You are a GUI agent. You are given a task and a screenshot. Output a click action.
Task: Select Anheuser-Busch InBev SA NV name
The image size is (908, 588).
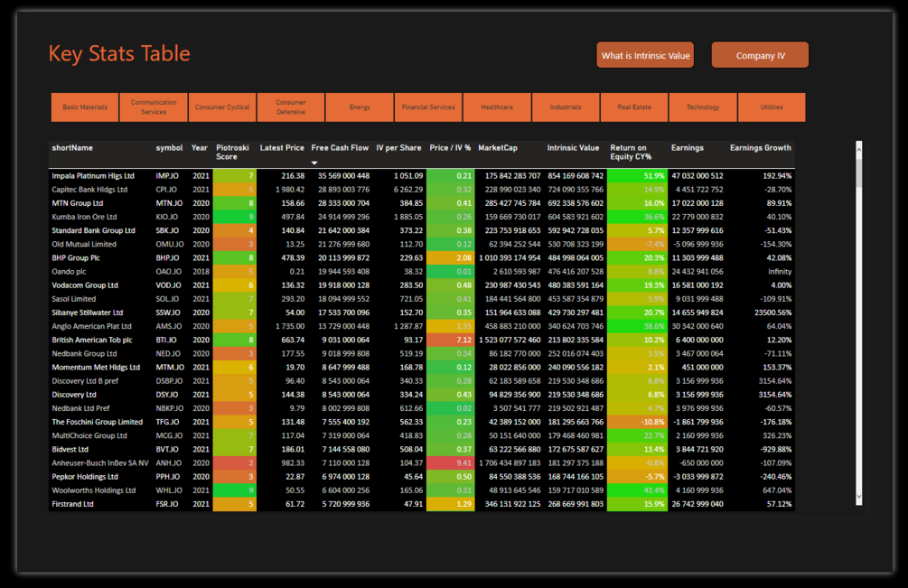(x=100, y=463)
